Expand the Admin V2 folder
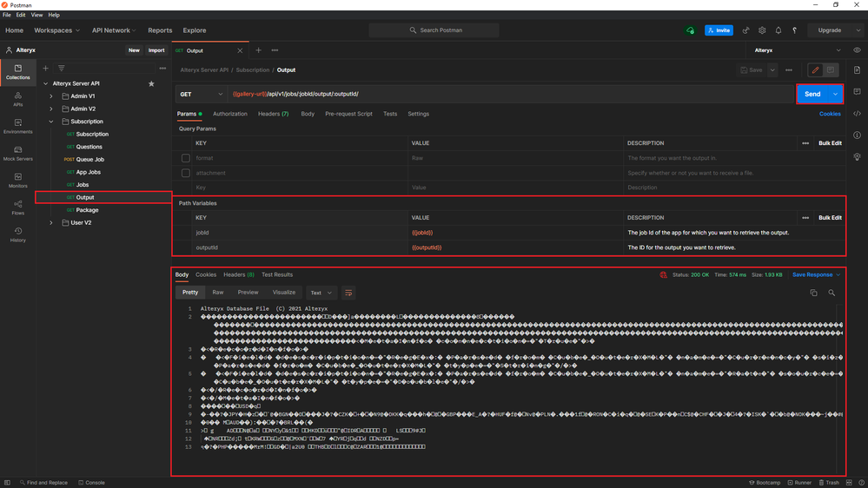This screenshot has height=488, width=868. pyautogui.click(x=51, y=109)
